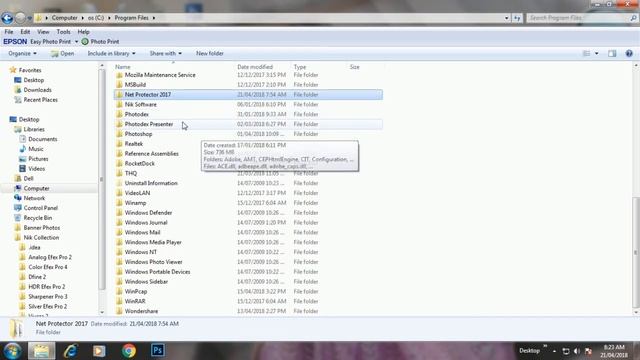The width and height of the screenshot is (640, 360).
Task: Click os (C:) in the breadcrumb
Action: pos(96,18)
